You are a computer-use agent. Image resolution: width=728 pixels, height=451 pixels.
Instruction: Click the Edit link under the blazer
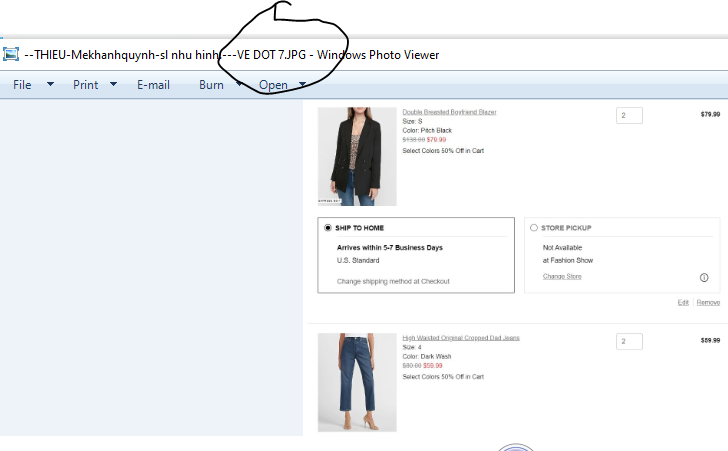click(x=683, y=302)
